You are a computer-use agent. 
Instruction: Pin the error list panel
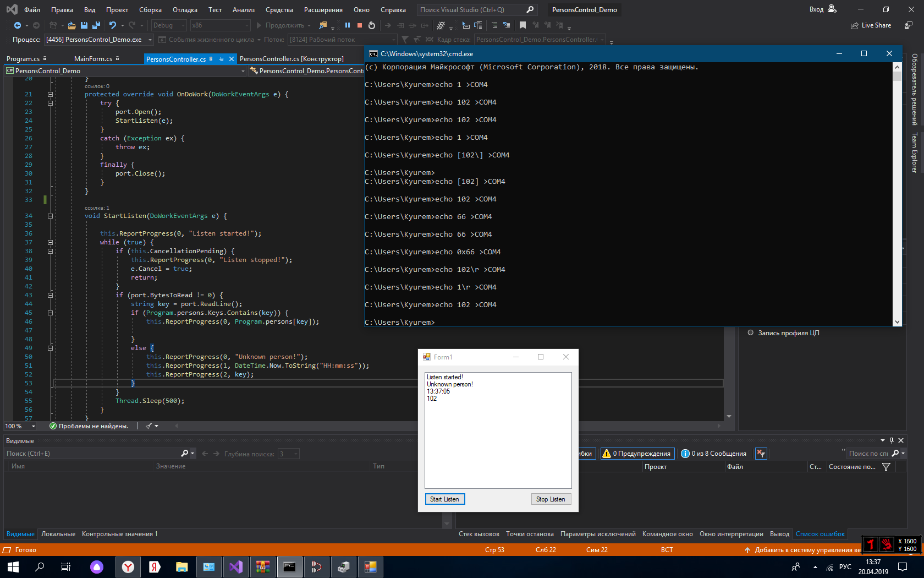pos(892,440)
